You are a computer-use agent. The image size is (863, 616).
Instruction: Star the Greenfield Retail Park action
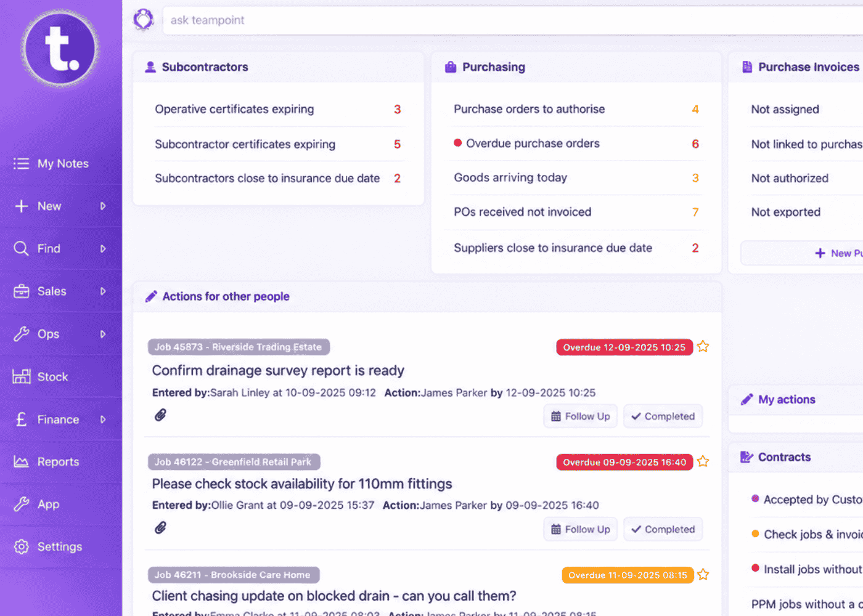(703, 461)
